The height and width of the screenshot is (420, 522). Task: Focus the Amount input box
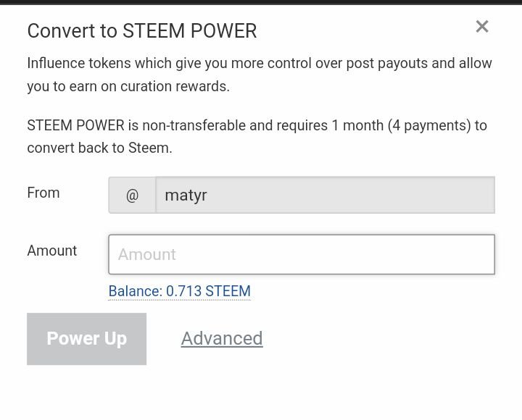[302, 254]
